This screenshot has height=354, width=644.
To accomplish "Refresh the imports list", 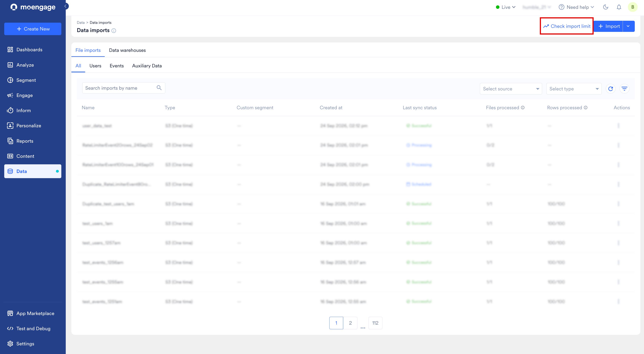I will 611,89.
